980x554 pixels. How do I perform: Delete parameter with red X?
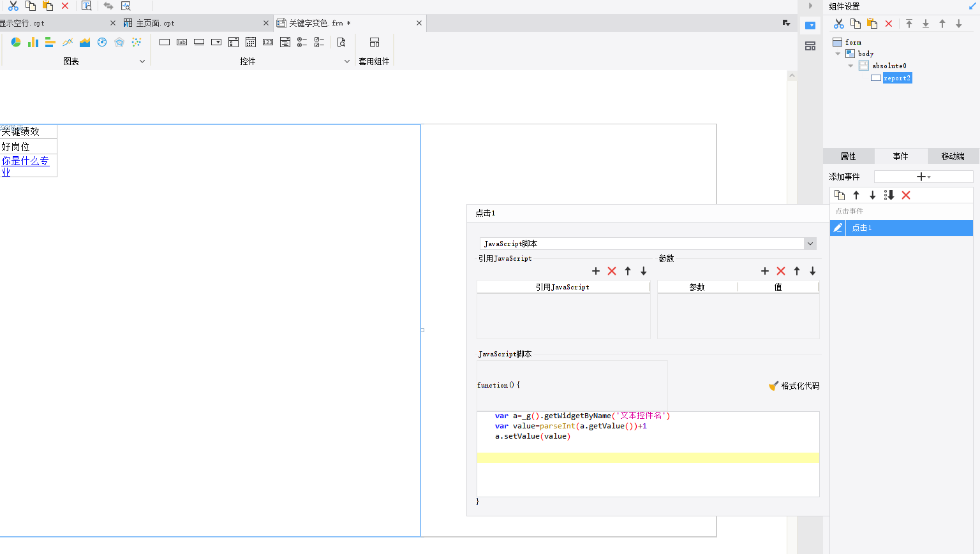point(781,271)
